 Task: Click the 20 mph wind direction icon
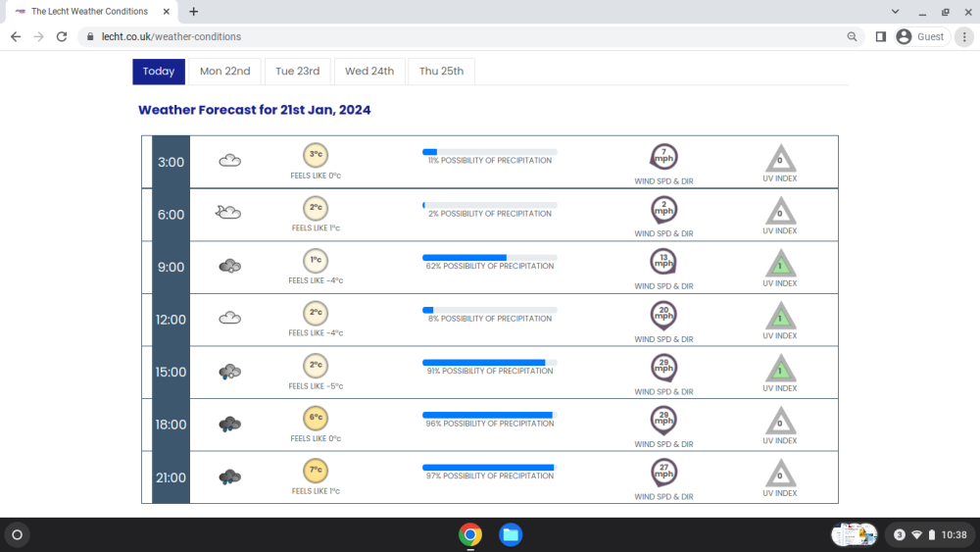click(x=663, y=315)
